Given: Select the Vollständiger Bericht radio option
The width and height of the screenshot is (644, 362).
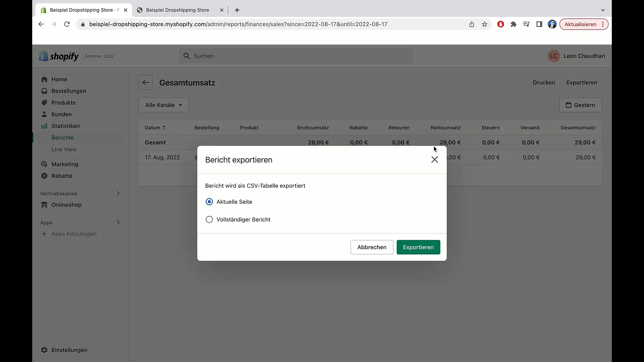Looking at the screenshot, I should tap(209, 220).
